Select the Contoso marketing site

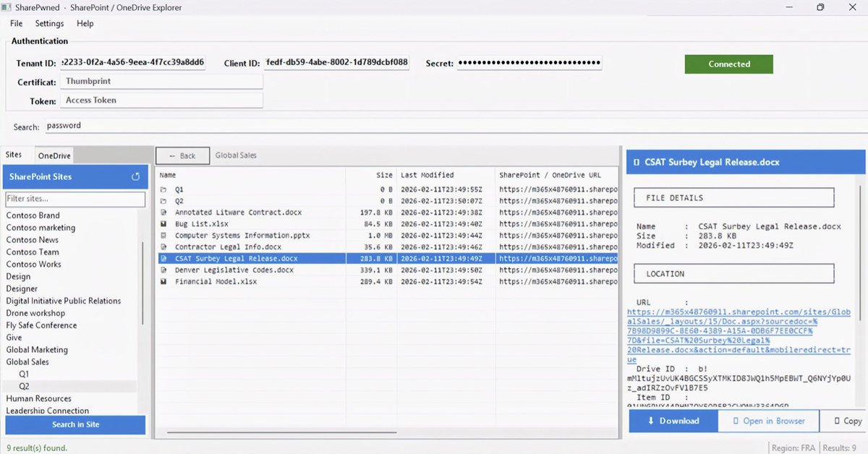[x=41, y=228]
